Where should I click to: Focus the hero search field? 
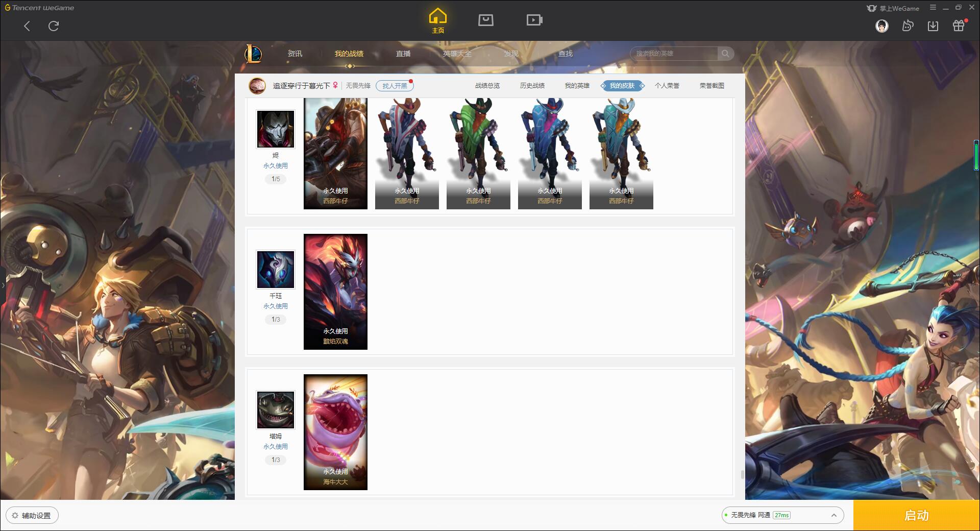[675, 54]
